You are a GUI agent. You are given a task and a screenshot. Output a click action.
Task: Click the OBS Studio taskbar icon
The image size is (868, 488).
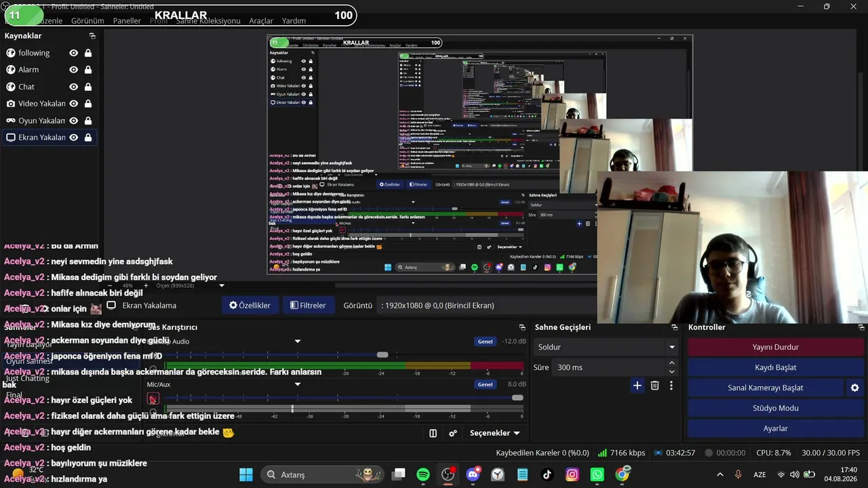tap(448, 474)
